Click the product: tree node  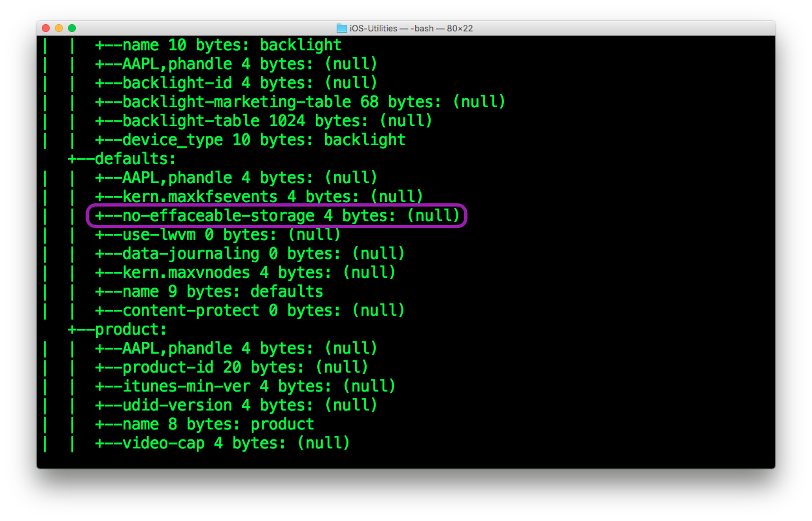click(118, 329)
